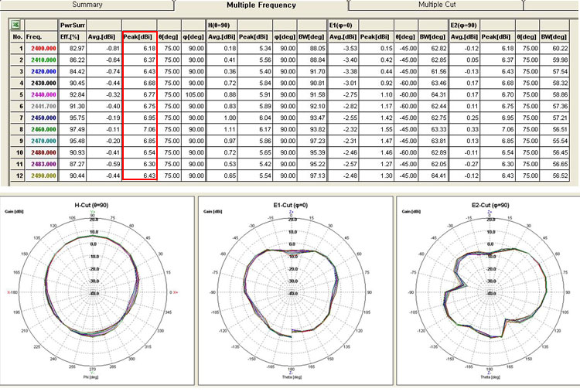
Task: Click the E2-Cut (φ=90) polar plot title
Action: [490, 205]
